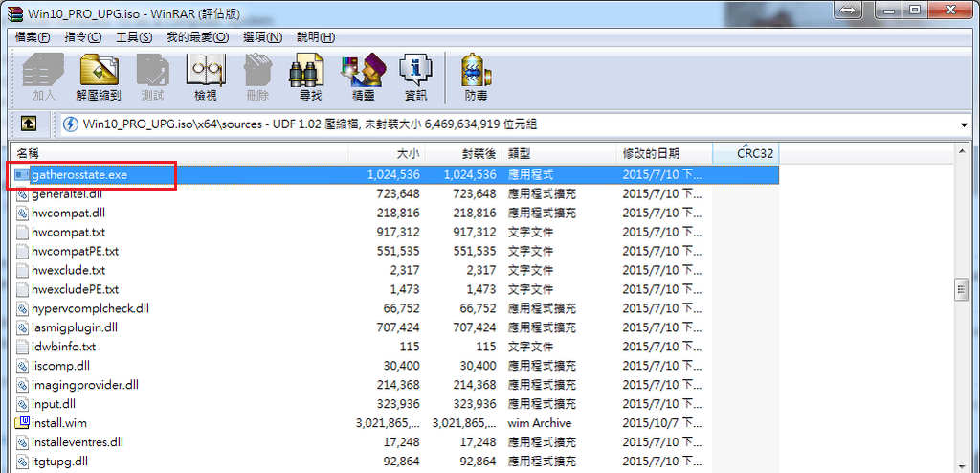Maximize the WinRAR window
980x473 pixels.
coord(916,10)
